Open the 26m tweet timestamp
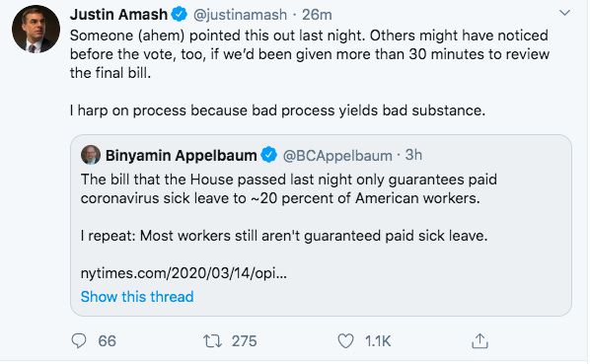590x364 pixels. (317, 15)
